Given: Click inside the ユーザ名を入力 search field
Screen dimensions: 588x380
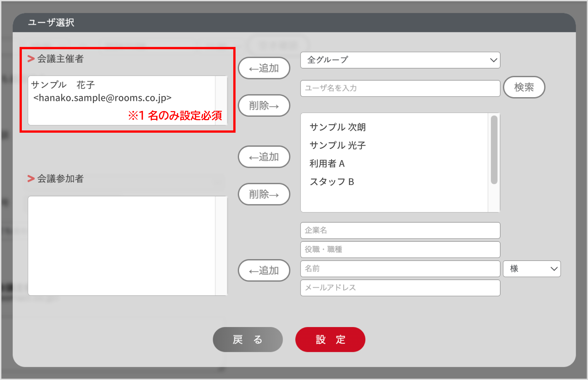Looking at the screenshot, I should pyautogui.click(x=400, y=88).
